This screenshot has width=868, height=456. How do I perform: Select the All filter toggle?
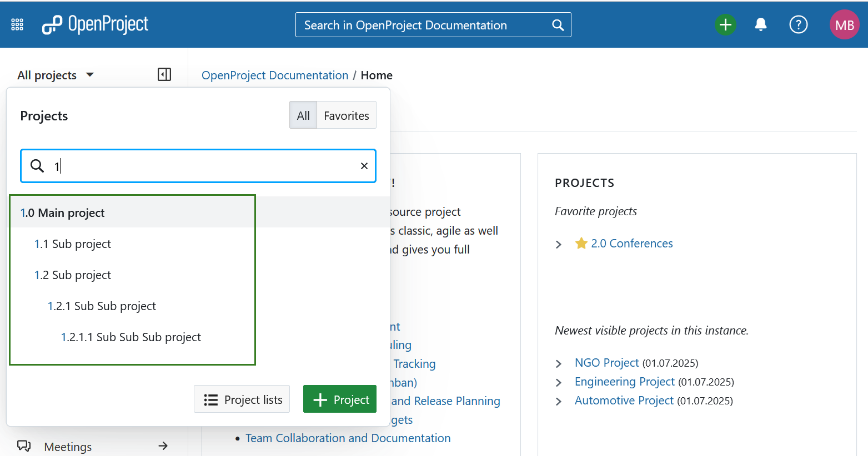point(303,115)
